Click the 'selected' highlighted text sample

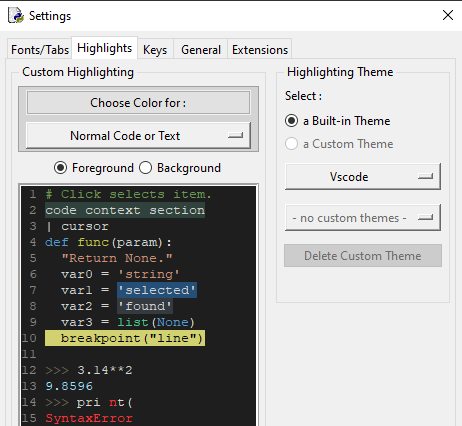point(157,290)
